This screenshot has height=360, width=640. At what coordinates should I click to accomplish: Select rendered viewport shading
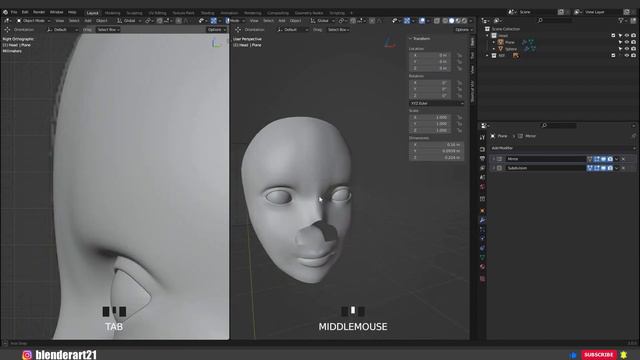pos(464,20)
